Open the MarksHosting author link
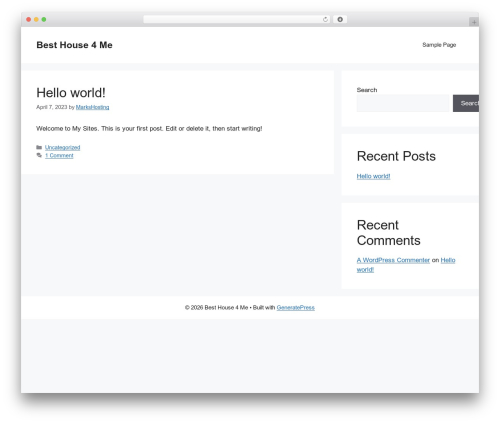The image size is (500, 423). [x=92, y=107]
